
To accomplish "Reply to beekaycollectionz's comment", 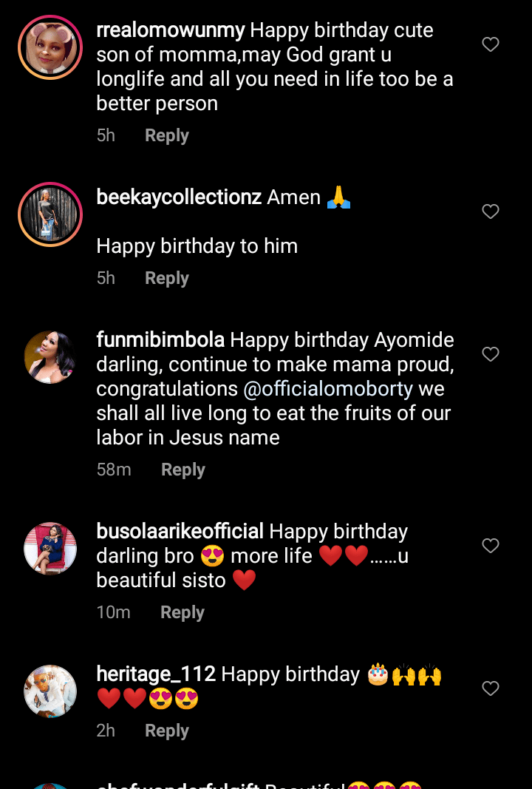I will (x=167, y=278).
